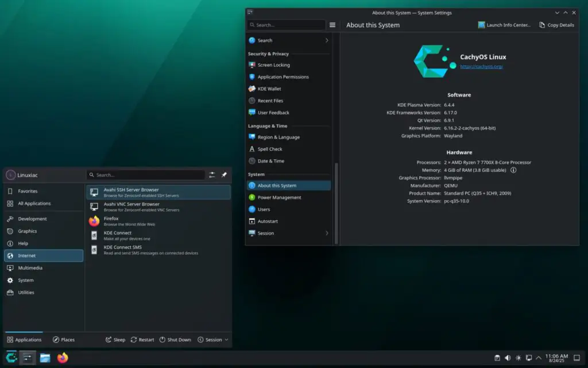This screenshot has width=588, height=368.
Task: Click the clipboard icon in system tray
Action: pyautogui.click(x=497, y=358)
